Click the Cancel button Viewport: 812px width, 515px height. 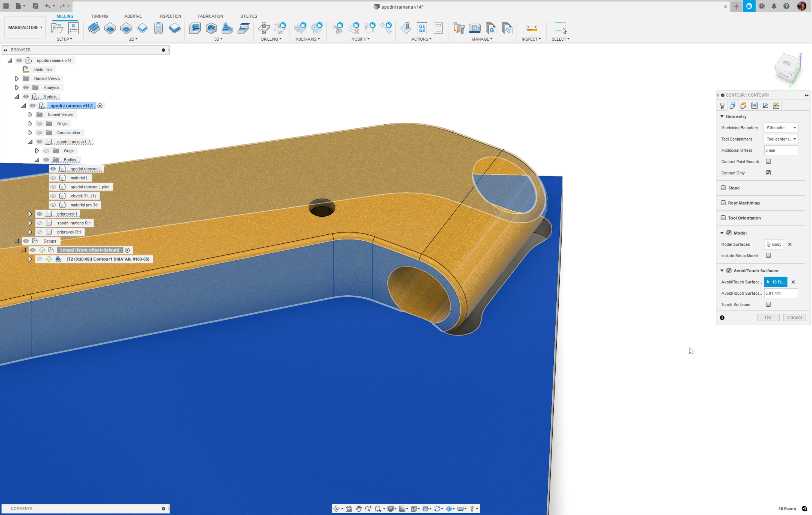(794, 317)
